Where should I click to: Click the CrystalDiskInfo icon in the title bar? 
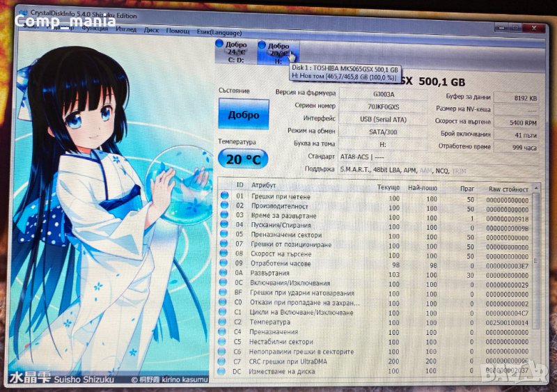click(22, 15)
